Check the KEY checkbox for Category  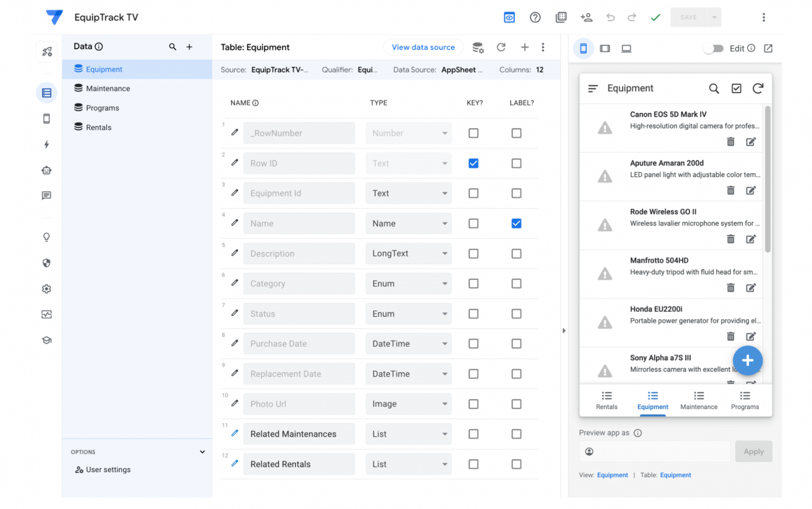pos(473,284)
